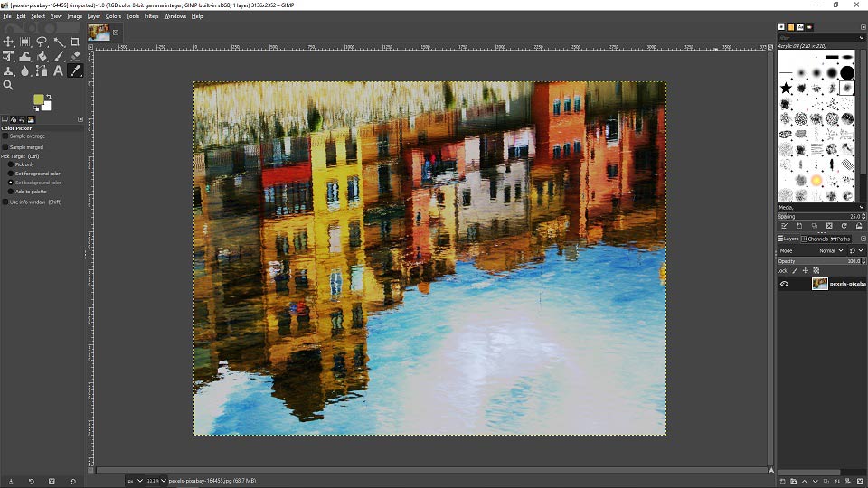The image size is (868, 488).
Task: Select the Zoom magnifier tool
Action: pyautogui.click(x=8, y=85)
